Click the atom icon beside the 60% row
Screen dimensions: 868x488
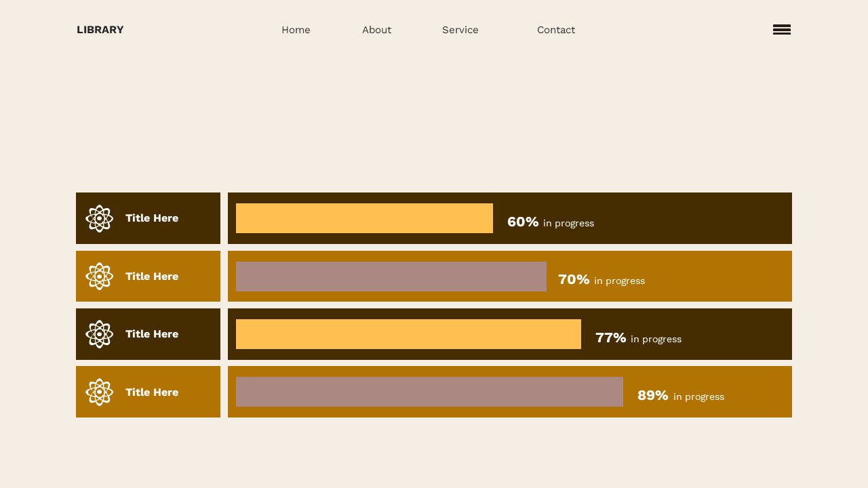click(99, 218)
